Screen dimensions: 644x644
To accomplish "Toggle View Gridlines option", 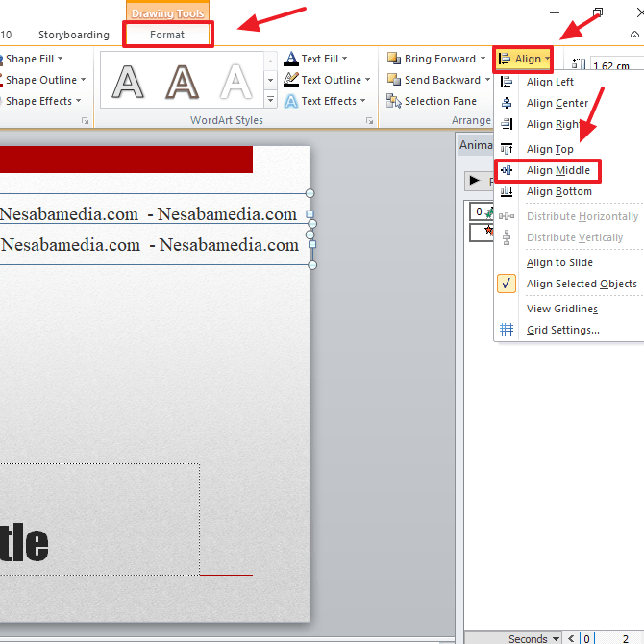I will (562, 309).
